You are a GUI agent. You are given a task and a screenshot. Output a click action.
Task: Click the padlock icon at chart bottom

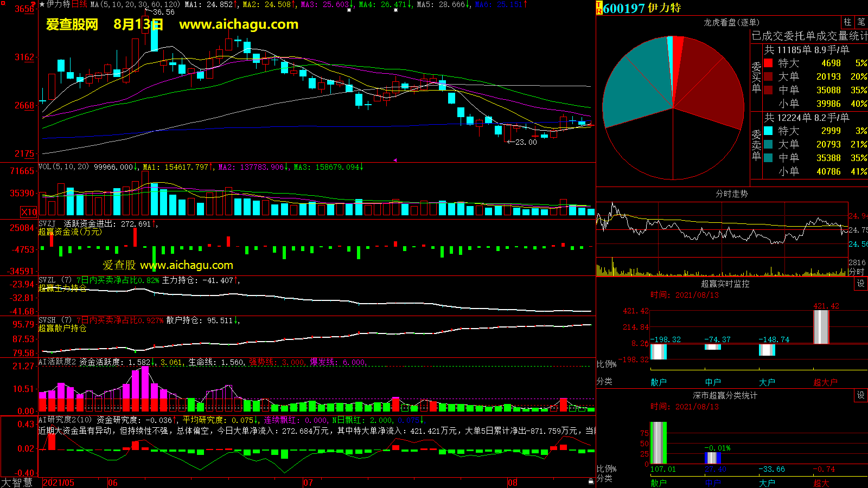591,481
